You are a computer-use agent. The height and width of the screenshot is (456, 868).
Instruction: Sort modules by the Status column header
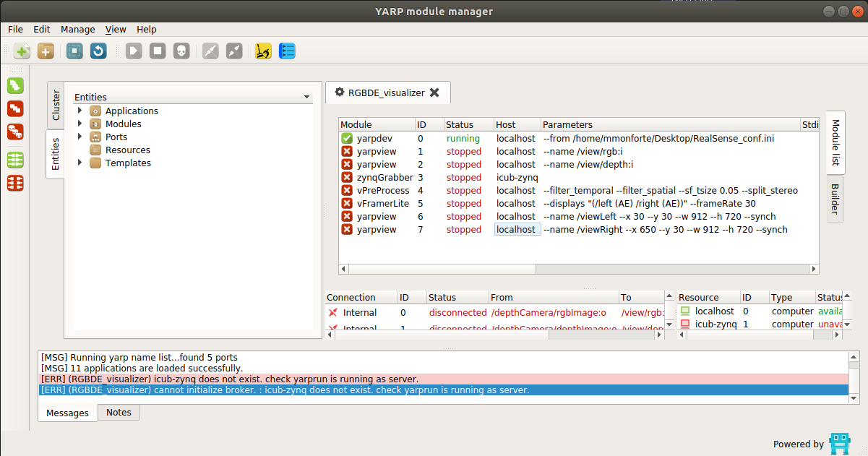tap(468, 125)
